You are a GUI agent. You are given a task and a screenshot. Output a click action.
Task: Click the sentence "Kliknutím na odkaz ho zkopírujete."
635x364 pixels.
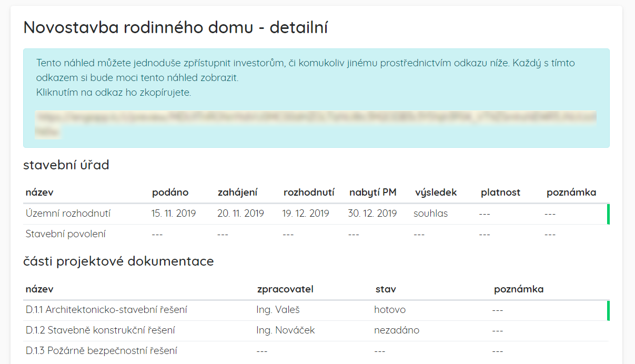114,93
